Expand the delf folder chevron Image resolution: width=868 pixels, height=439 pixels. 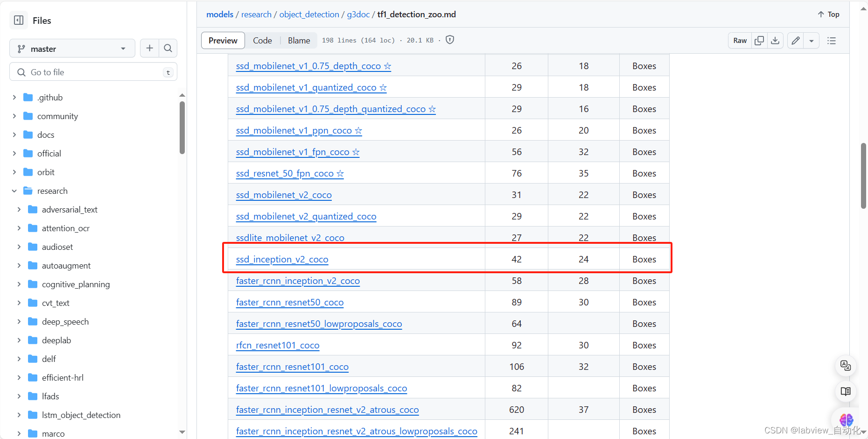(x=19, y=359)
